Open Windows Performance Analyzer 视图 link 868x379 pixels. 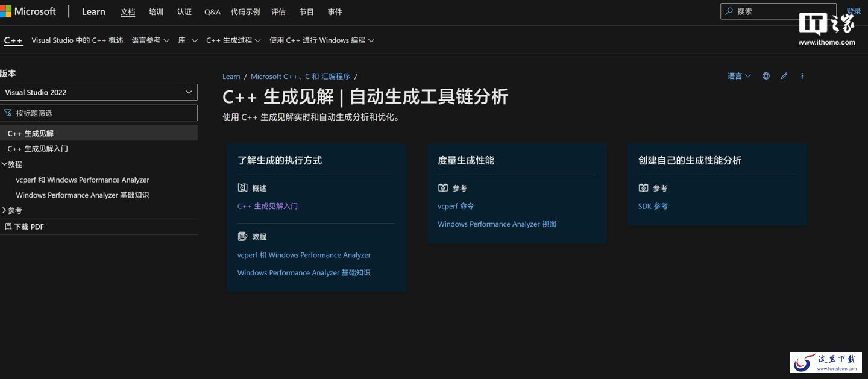click(497, 224)
